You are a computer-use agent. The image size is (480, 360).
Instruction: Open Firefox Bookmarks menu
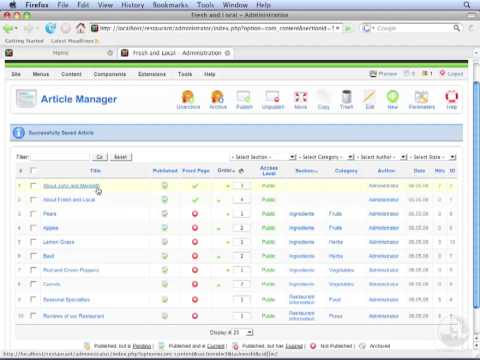pos(170,5)
